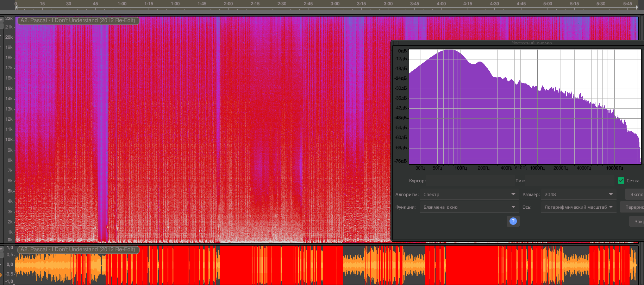Click the 3:00 mark on the time ruler
The height and width of the screenshot is (285, 644).
click(335, 4)
